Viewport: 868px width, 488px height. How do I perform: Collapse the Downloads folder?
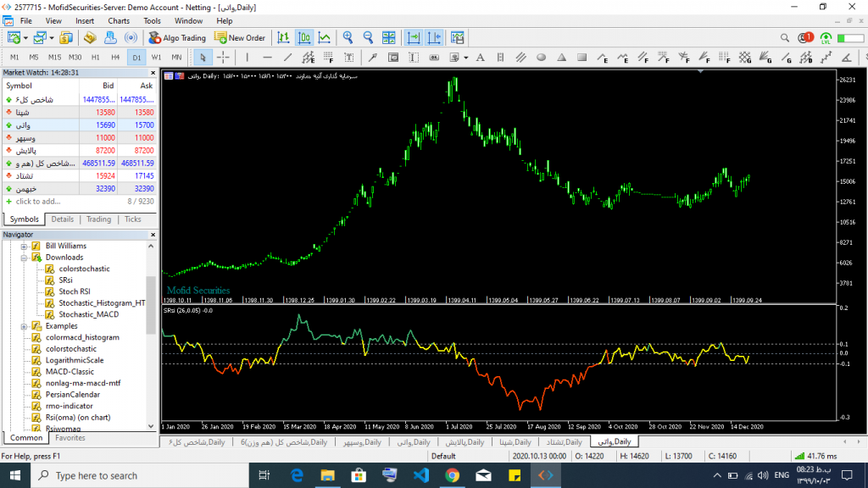point(24,258)
